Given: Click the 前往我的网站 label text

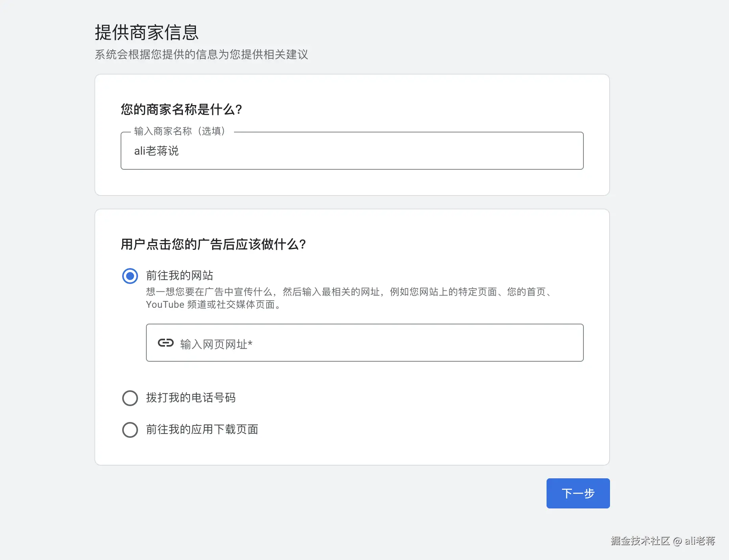Looking at the screenshot, I should (179, 276).
